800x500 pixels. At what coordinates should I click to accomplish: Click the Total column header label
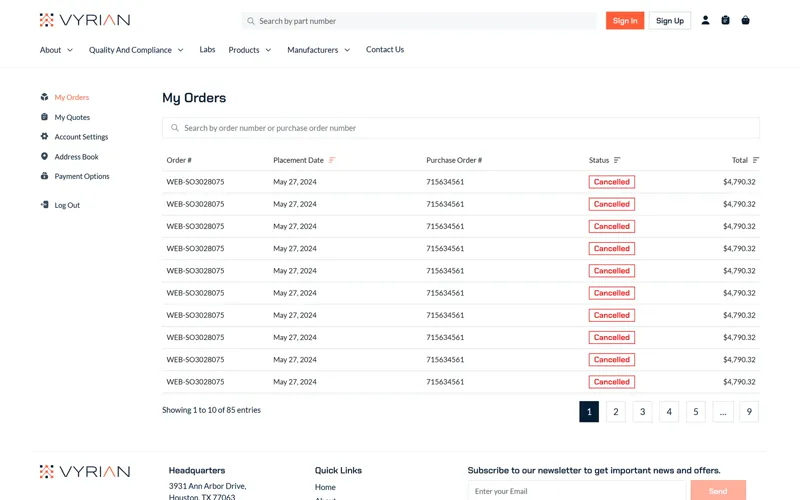pyautogui.click(x=740, y=160)
